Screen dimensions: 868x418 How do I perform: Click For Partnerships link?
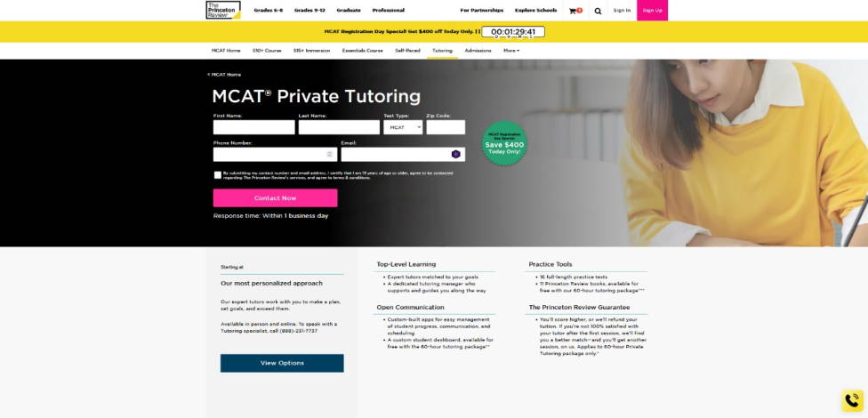482,10
